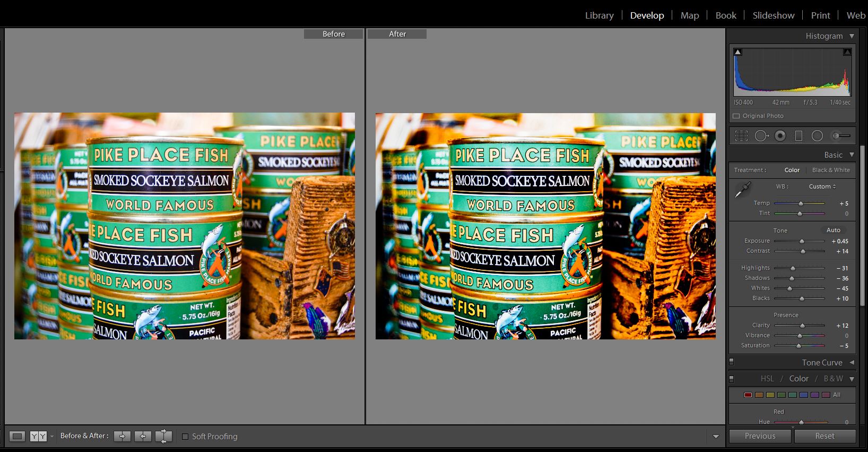
Task: Select the red color swatch
Action: [748, 395]
